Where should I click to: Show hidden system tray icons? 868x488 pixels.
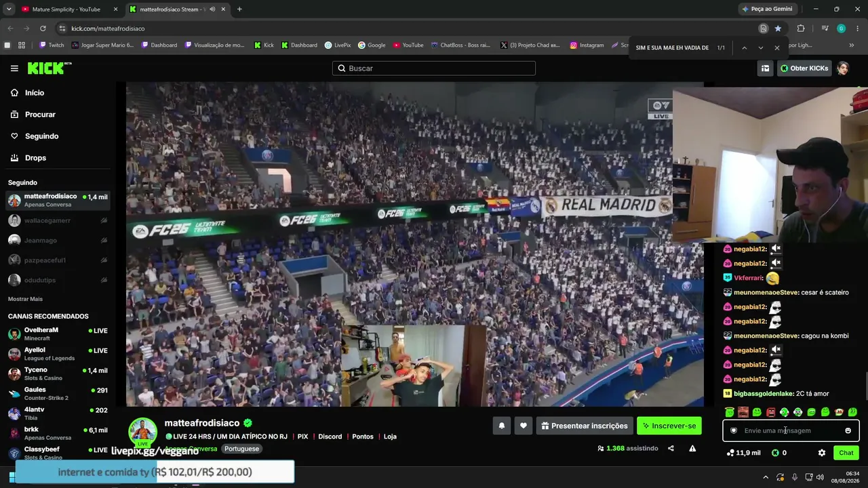[x=767, y=477]
